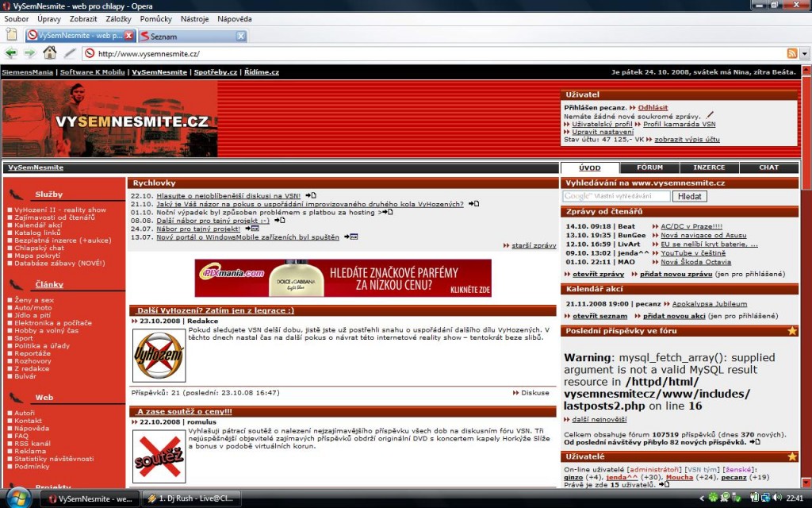Open 'A zase soutěž o ceny!!!' article
This screenshot has height=508, width=812.
[184, 412]
